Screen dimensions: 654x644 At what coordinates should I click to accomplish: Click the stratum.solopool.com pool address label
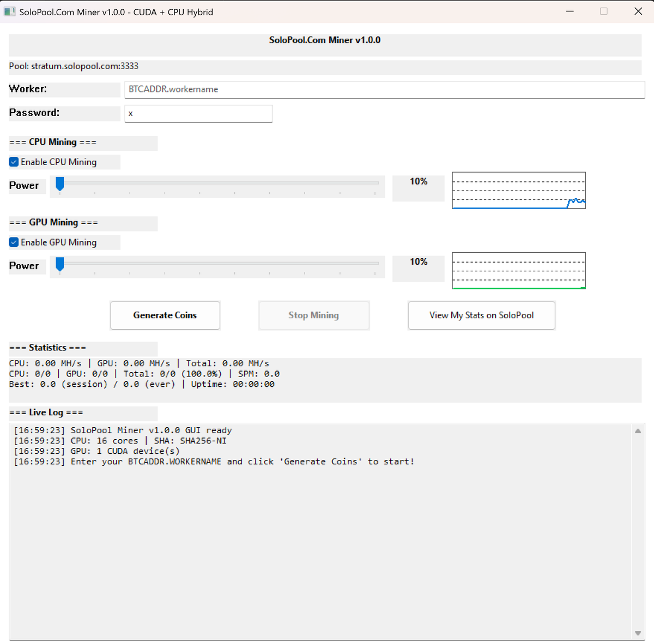pos(74,66)
